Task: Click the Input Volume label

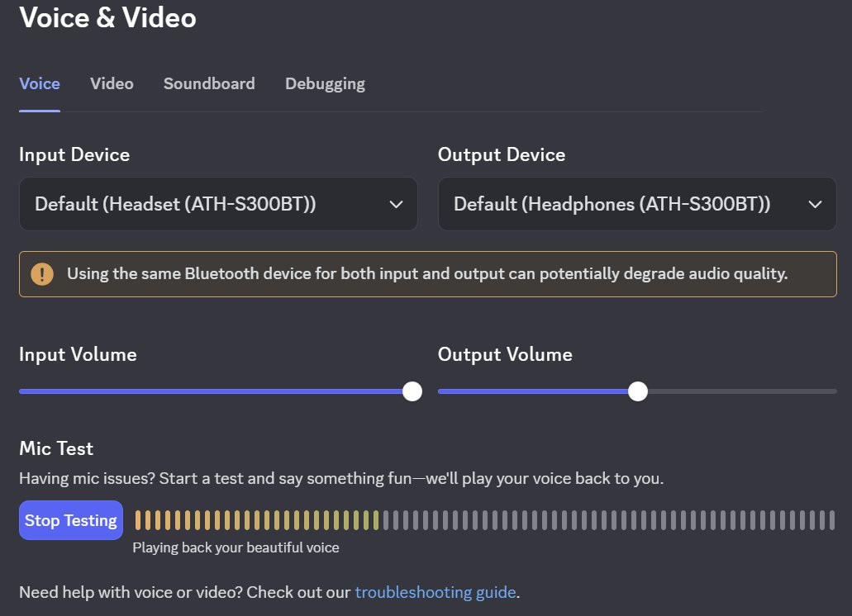Action: click(78, 354)
